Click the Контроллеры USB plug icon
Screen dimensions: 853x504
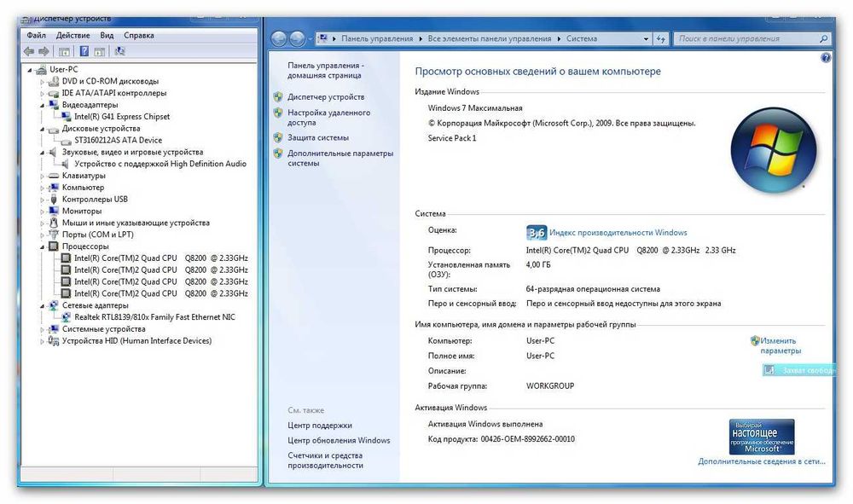pyautogui.click(x=53, y=200)
